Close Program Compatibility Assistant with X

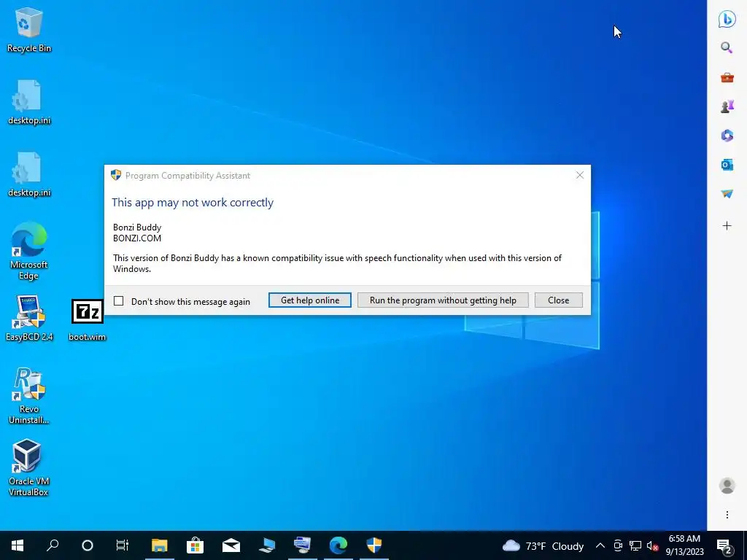(x=580, y=175)
